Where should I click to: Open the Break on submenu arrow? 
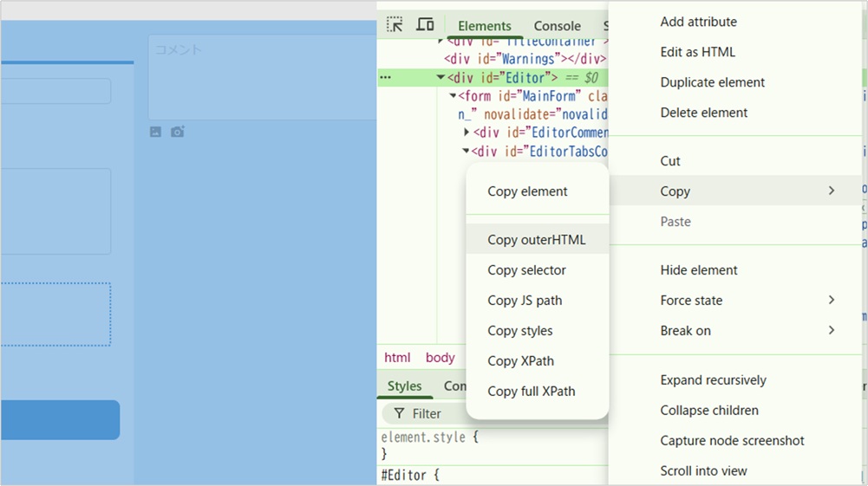tap(832, 330)
